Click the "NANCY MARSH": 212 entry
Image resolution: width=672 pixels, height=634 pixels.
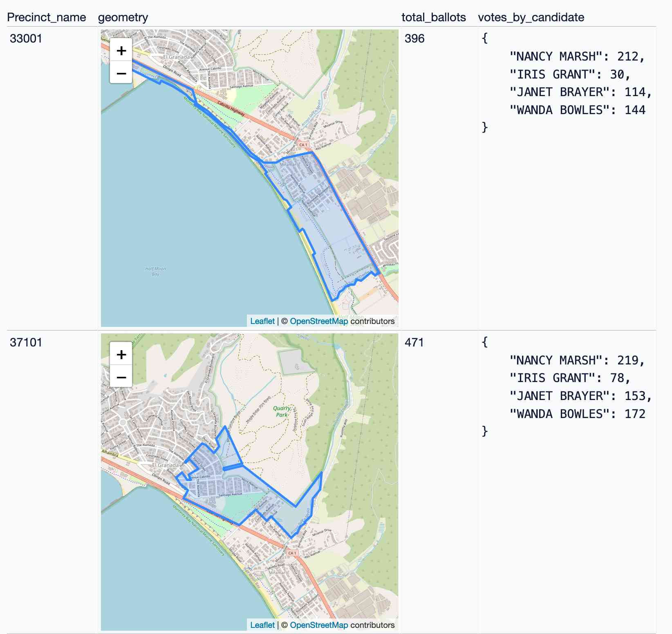[x=577, y=56]
